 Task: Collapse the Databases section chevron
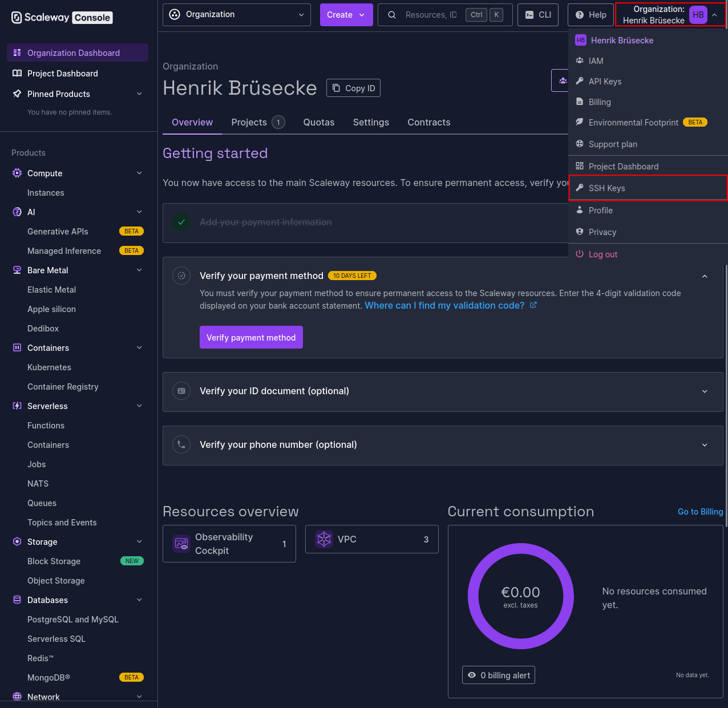[139, 600]
